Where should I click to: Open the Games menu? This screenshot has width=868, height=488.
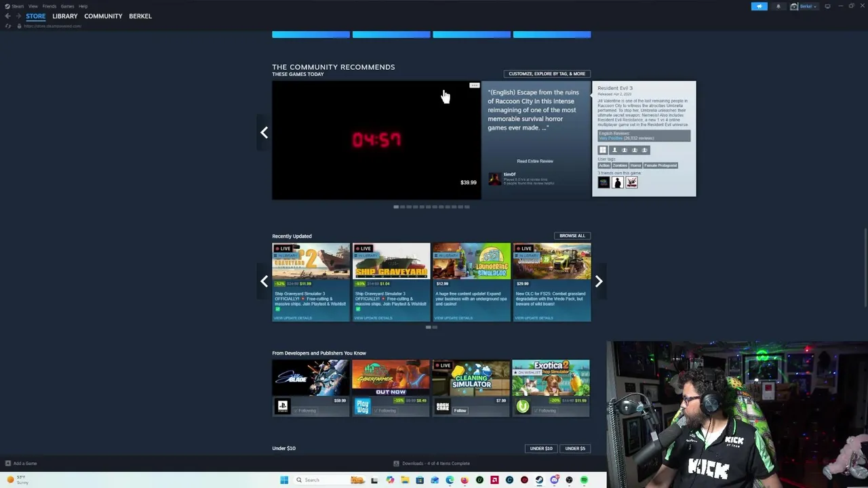click(x=67, y=6)
